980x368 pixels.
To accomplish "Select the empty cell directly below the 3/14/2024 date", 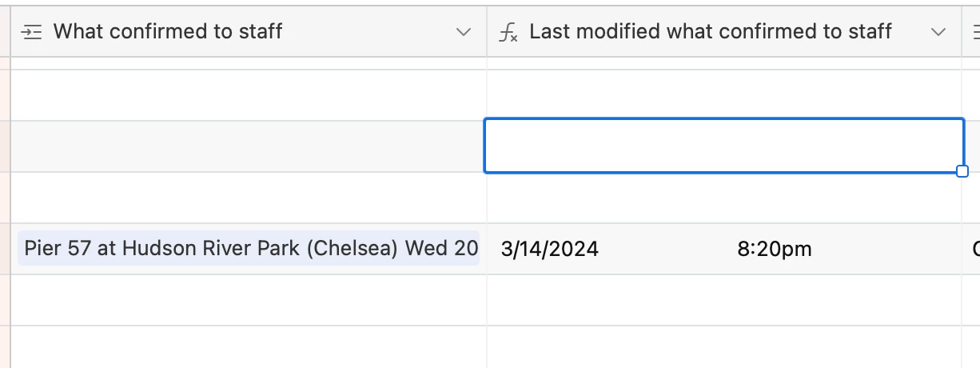I will click(x=723, y=300).
